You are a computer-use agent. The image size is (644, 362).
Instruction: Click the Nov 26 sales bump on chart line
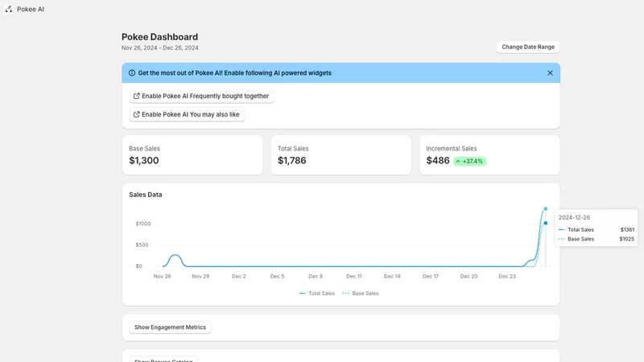175,255
